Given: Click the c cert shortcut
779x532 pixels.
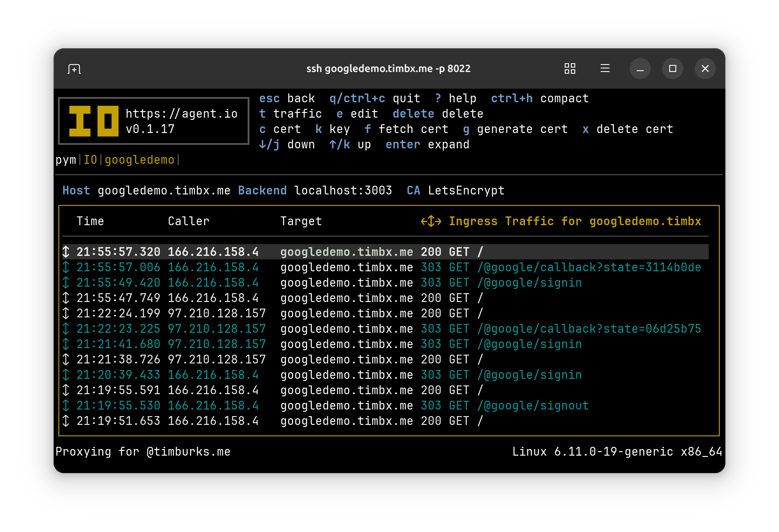Looking at the screenshot, I should pyautogui.click(x=280, y=129).
